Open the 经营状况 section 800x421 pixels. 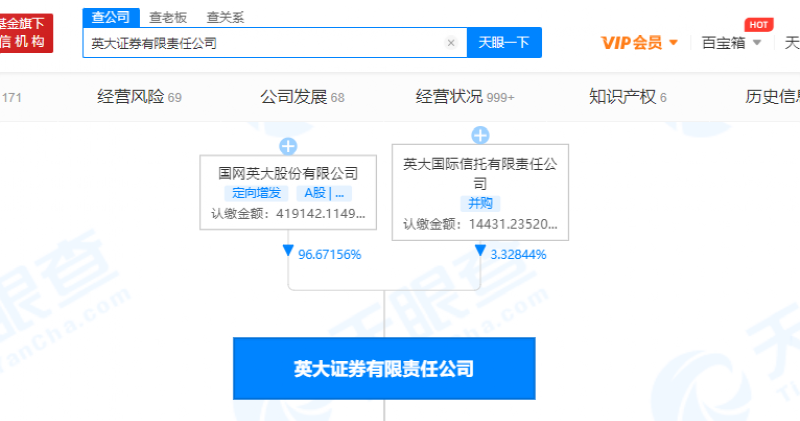[x=465, y=97]
